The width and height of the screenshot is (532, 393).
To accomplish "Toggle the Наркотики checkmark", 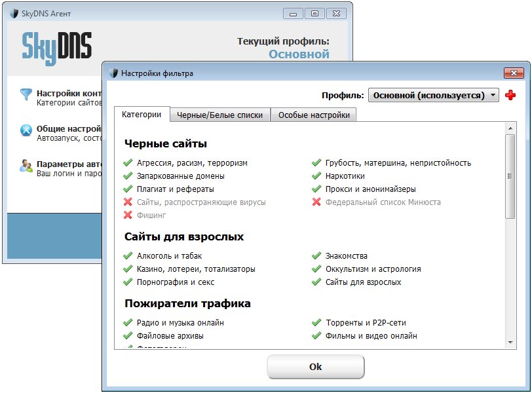I will (x=316, y=176).
